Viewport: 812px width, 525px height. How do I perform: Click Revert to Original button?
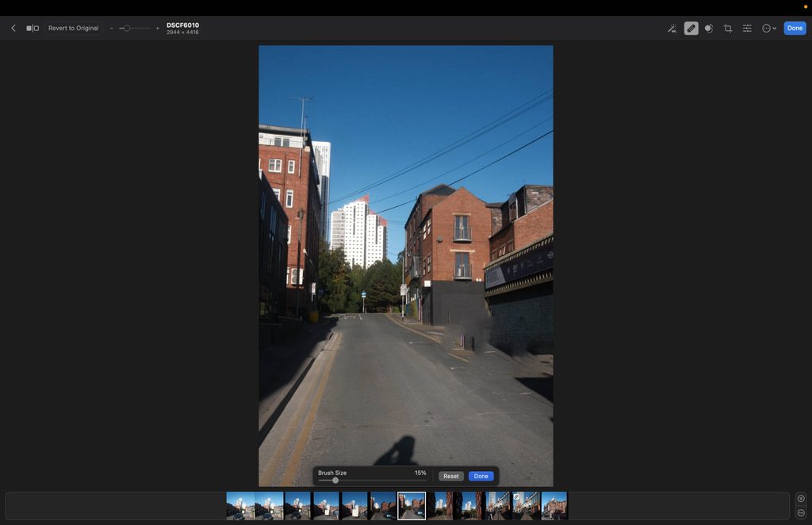pyautogui.click(x=73, y=28)
